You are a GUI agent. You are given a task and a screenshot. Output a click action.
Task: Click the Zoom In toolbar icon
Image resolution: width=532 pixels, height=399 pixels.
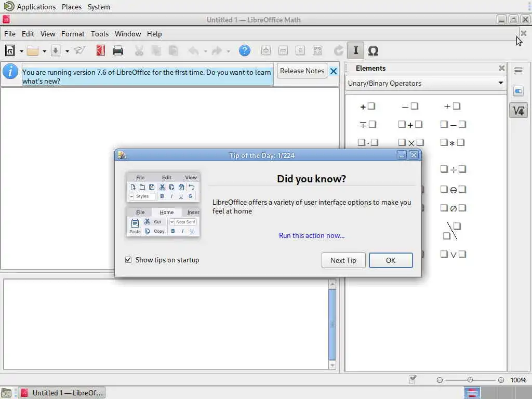(x=266, y=50)
